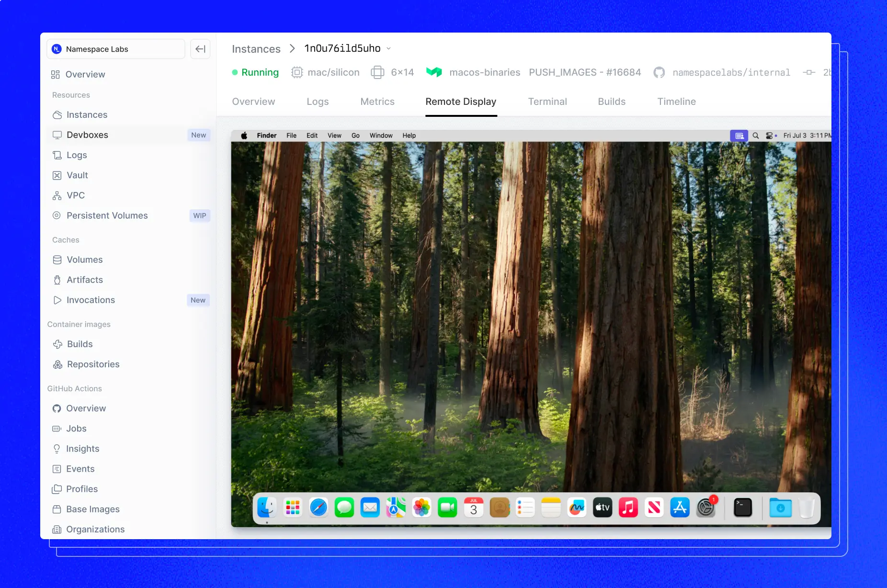This screenshot has width=887, height=588.
Task: Toggle the screen sharing menu bar icon
Action: click(x=739, y=136)
